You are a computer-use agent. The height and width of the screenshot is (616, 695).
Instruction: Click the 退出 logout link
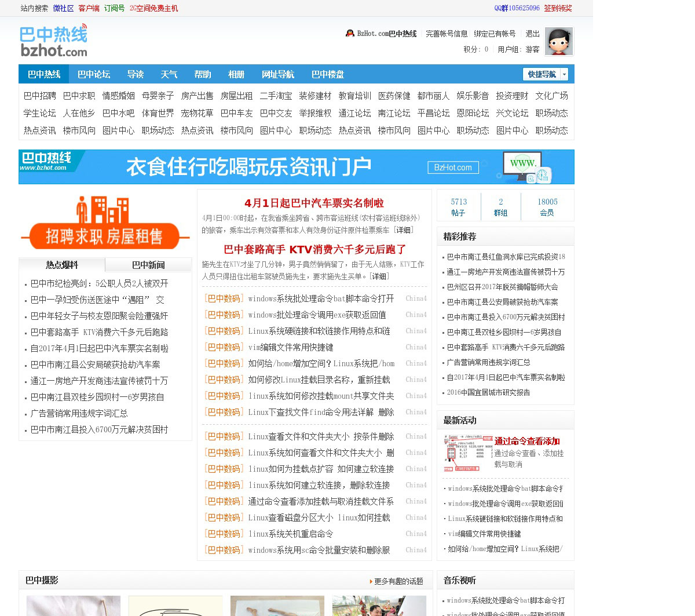coord(532,34)
